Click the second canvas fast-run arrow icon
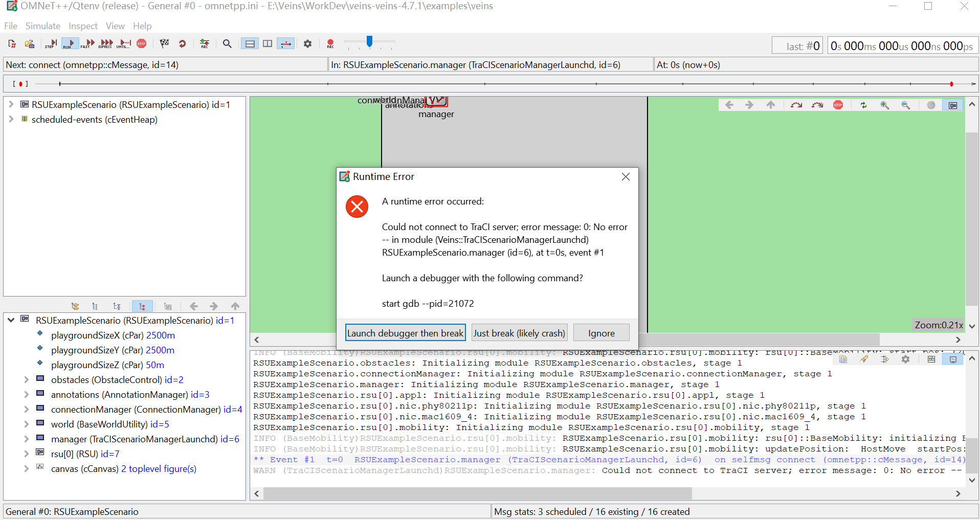The image size is (980, 520). [817, 105]
